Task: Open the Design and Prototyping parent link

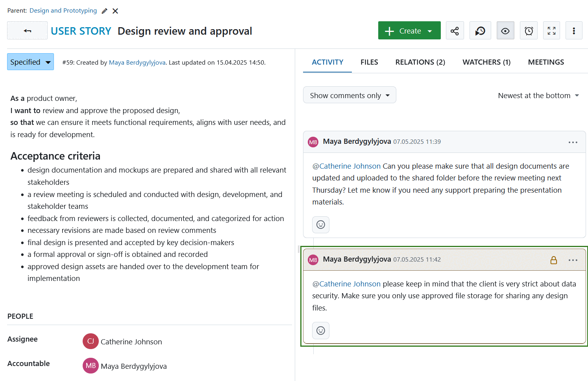Action: (63, 11)
